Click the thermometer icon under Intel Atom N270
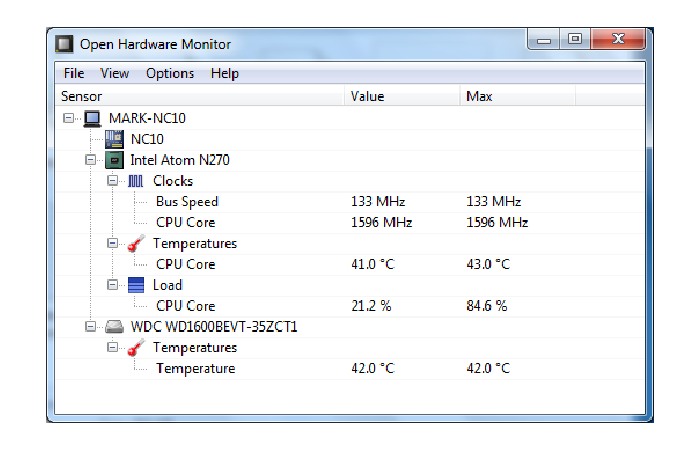This screenshot has height=450, width=700. 136,243
